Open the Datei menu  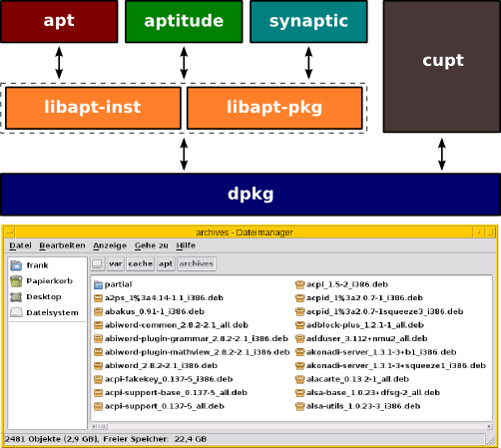tap(20, 245)
